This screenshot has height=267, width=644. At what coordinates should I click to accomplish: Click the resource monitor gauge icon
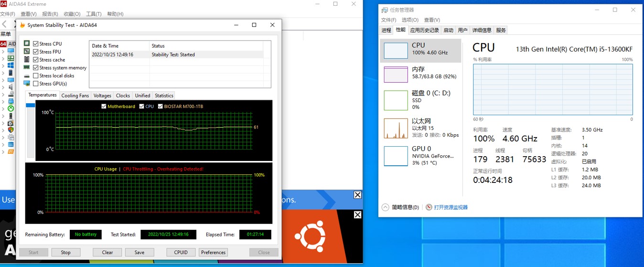429,207
